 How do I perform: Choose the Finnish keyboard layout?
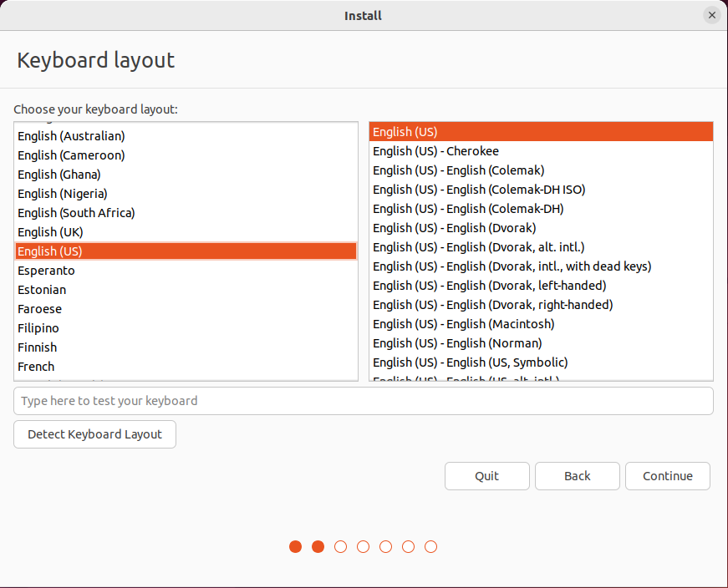tap(186, 347)
